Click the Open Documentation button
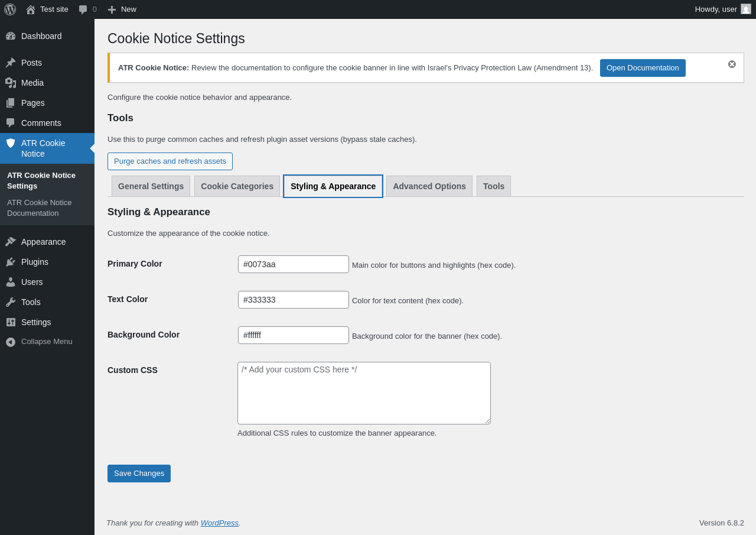Viewport: 756px width, 535px height. (x=643, y=68)
